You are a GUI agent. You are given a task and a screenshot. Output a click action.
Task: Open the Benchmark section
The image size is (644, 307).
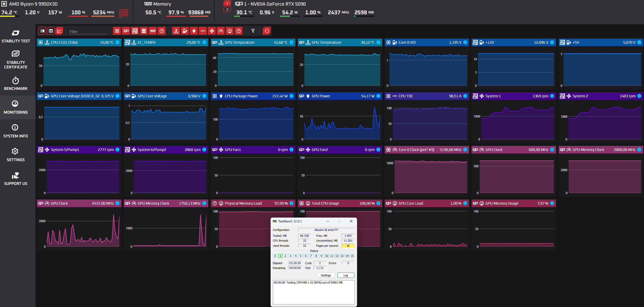point(16,84)
